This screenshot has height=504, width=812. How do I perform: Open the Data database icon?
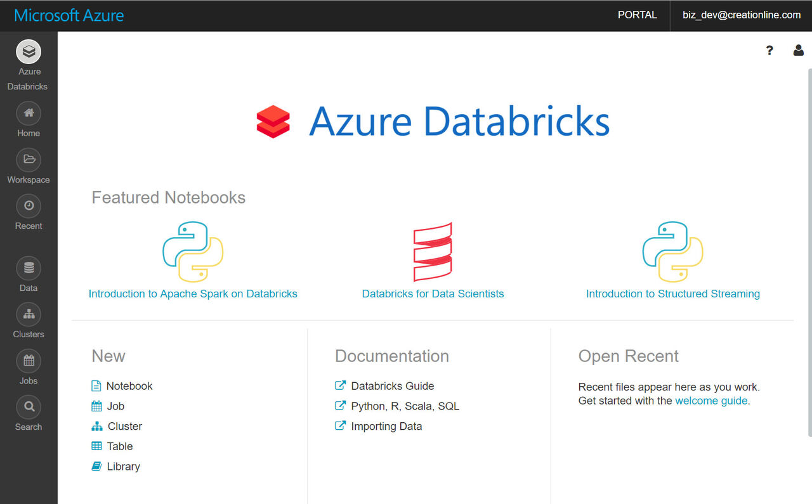click(29, 268)
